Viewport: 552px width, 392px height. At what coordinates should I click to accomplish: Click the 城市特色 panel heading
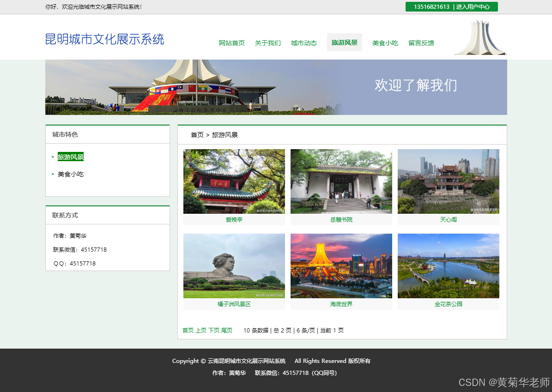pos(65,134)
